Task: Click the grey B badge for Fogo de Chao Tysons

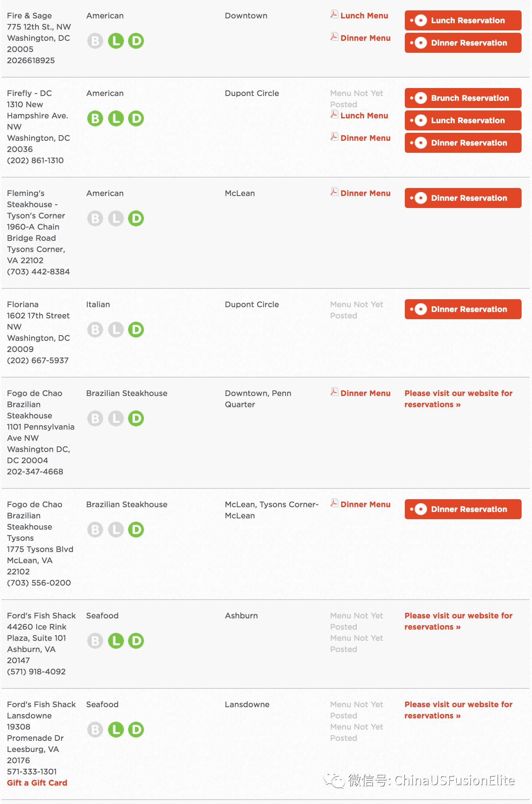Action: tap(95, 530)
